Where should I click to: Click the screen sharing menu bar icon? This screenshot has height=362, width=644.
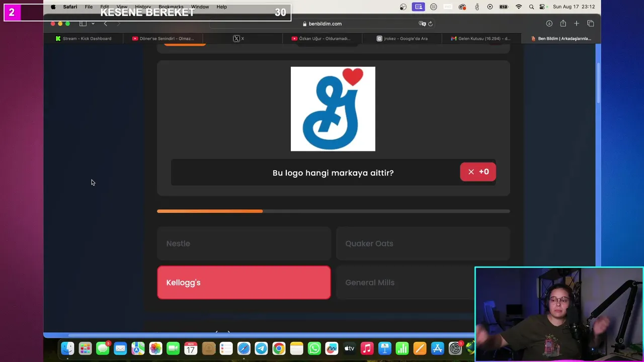419,7
